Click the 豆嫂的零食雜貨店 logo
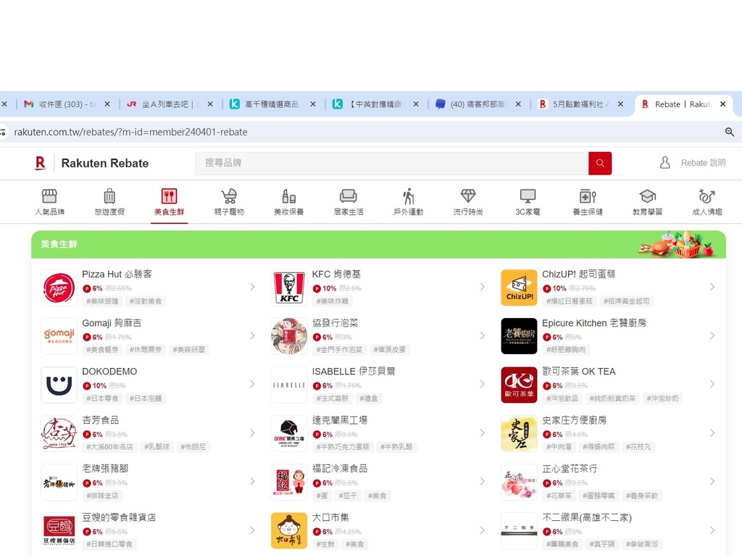This screenshot has width=742, height=560. click(59, 531)
